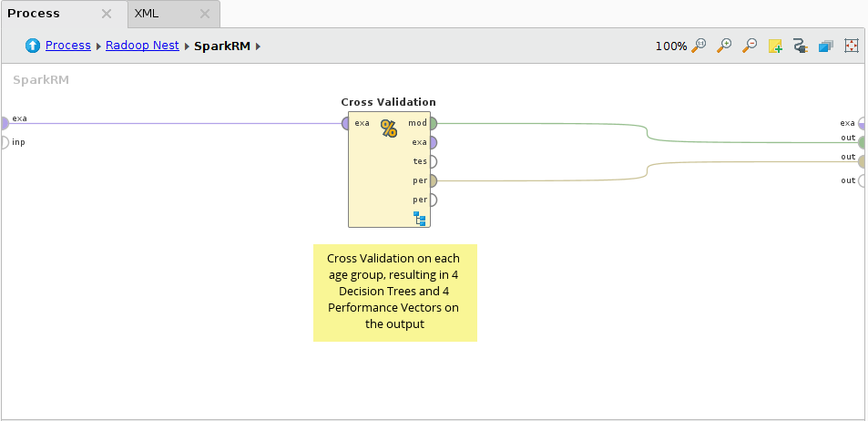Select the yellow Cross Validation note
868x421 pixels.
pyautogui.click(x=394, y=292)
